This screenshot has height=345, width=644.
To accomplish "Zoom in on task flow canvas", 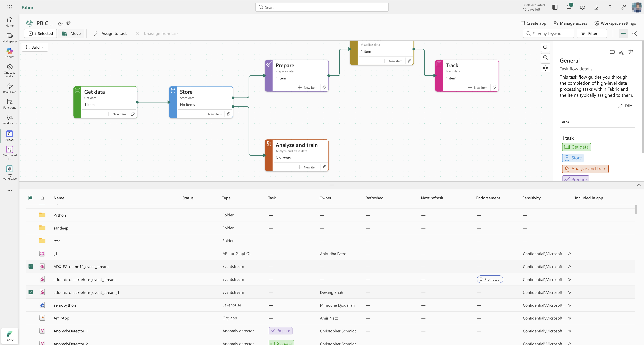I will tap(545, 47).
